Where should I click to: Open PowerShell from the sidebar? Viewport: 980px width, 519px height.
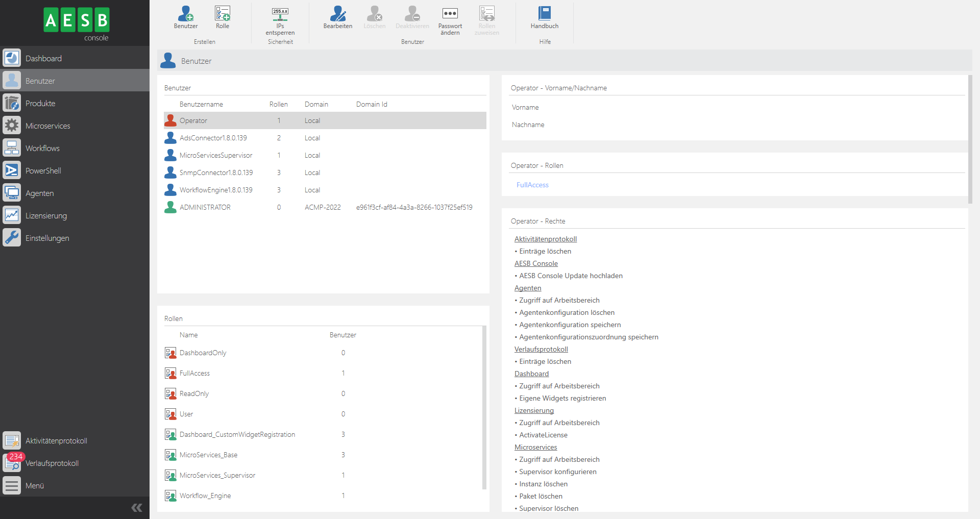tap(43, 171)
